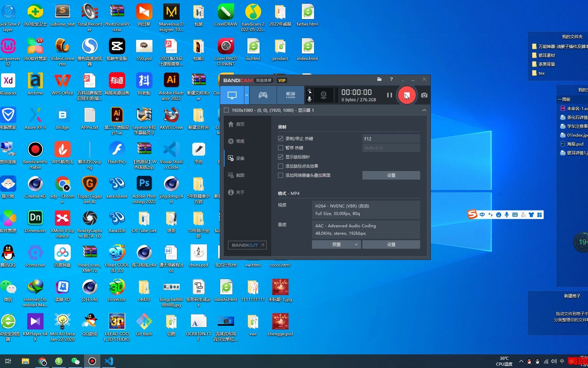588x368 pixels.
Task: Select the WPS Office desktop icon
Action: pos(62,84)
